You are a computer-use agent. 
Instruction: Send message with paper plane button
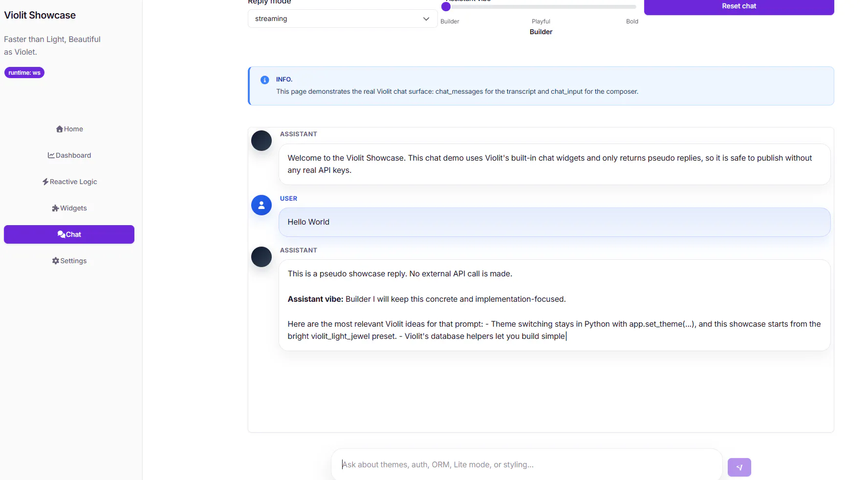pos(739,467)
